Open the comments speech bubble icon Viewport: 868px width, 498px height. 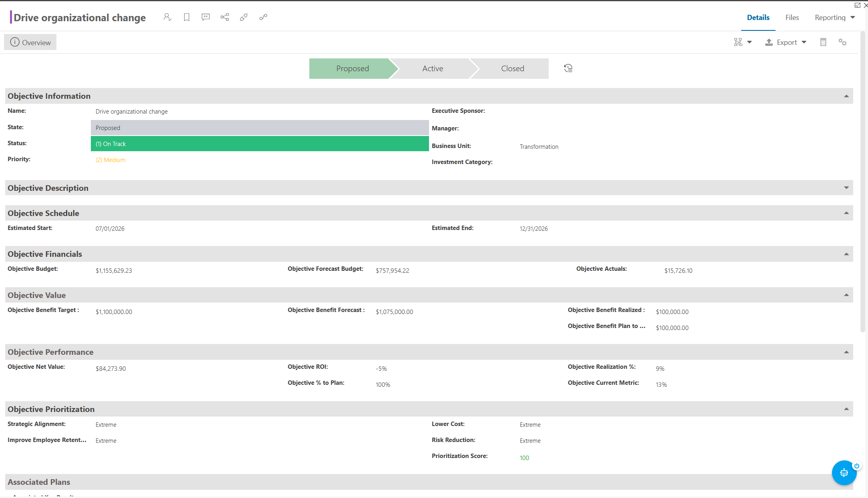point(206,17)
